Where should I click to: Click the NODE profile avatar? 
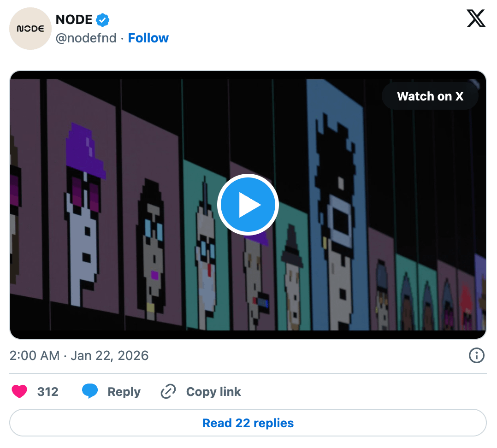click(x=30, y=29)
